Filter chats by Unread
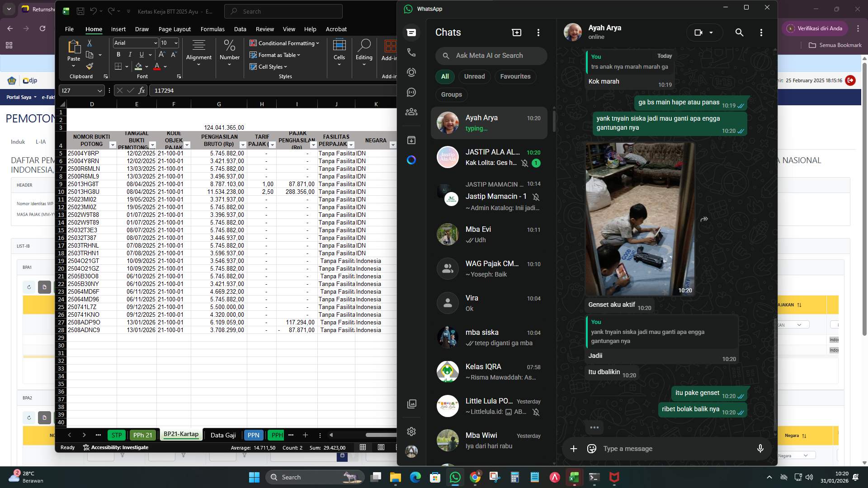Viewport: 868px width, 488px height. click(x=474, y=76)
